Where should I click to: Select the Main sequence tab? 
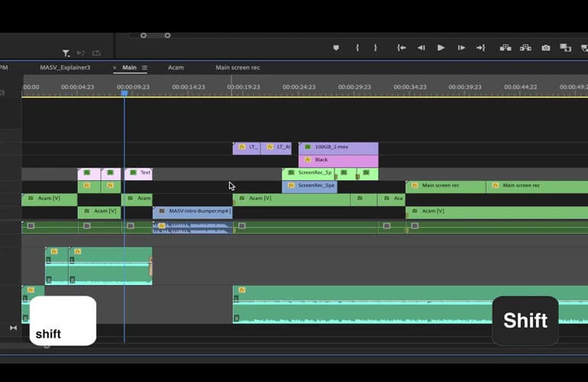pos(129,67)
